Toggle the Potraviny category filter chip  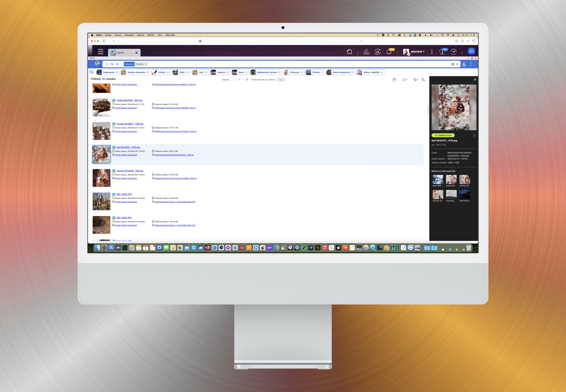(x=294, y=72)
